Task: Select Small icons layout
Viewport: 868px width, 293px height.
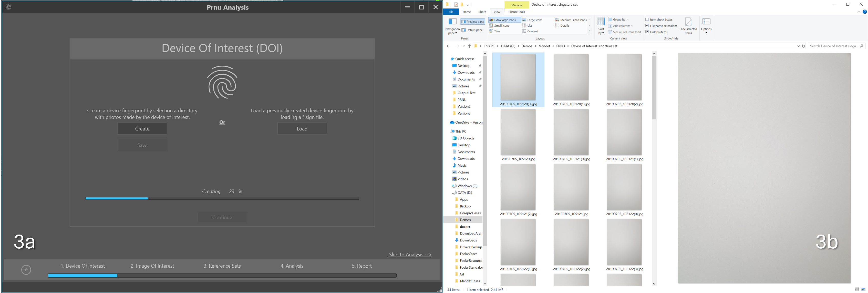Action: coord(499,26)
